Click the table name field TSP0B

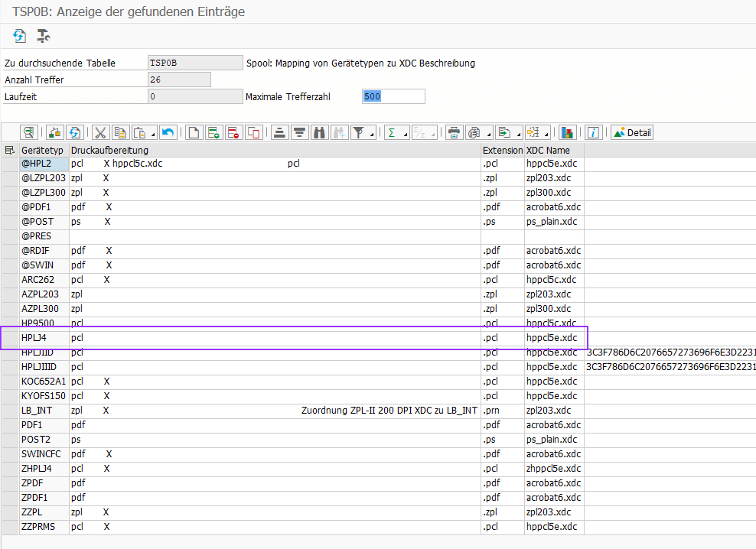(x=195, y=63)
